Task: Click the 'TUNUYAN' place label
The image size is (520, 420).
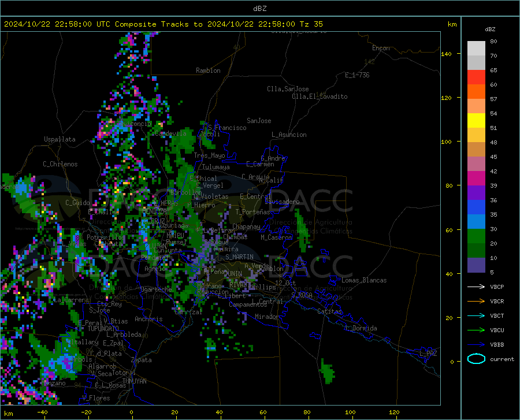Action: click(134, 381)
